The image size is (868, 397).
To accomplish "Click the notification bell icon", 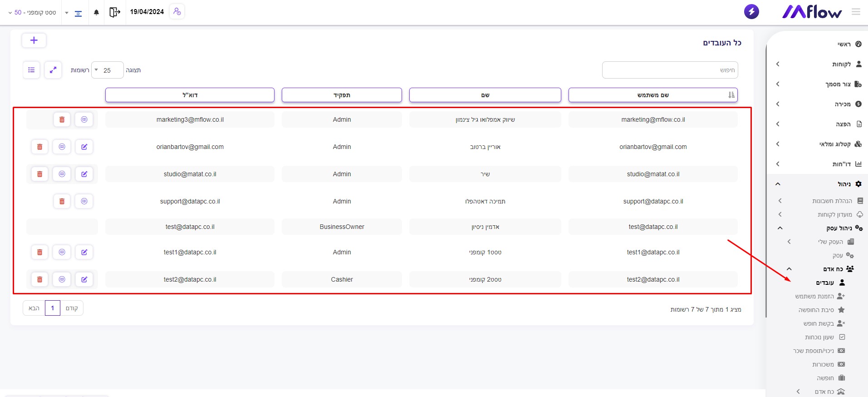I will pos(96,12).
